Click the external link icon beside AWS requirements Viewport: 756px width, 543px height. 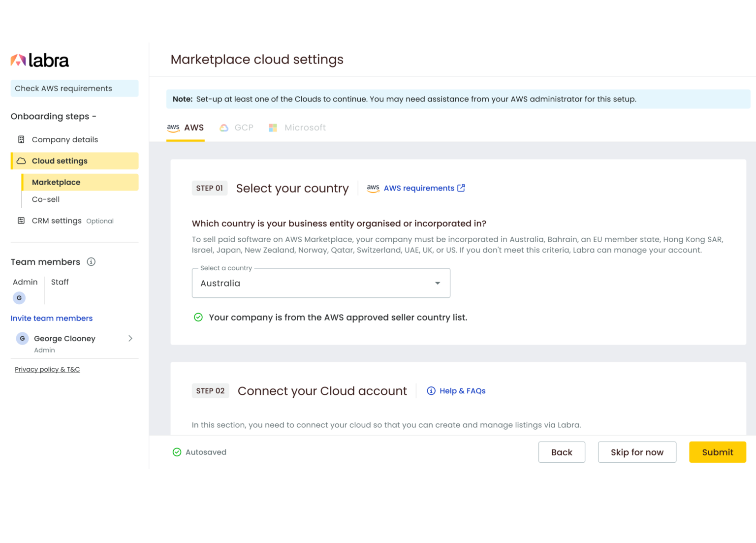coord(461,188)
